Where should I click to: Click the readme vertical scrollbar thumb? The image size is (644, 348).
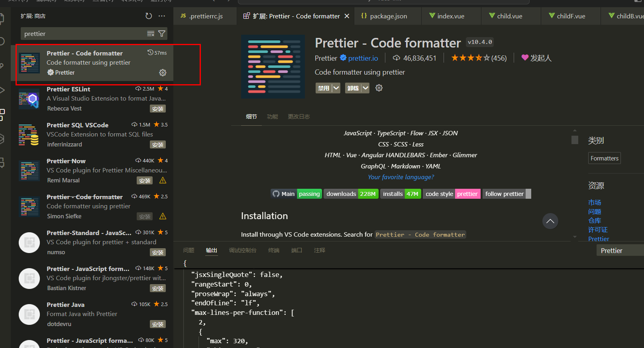pyautogui.click(x=575, y=140)
